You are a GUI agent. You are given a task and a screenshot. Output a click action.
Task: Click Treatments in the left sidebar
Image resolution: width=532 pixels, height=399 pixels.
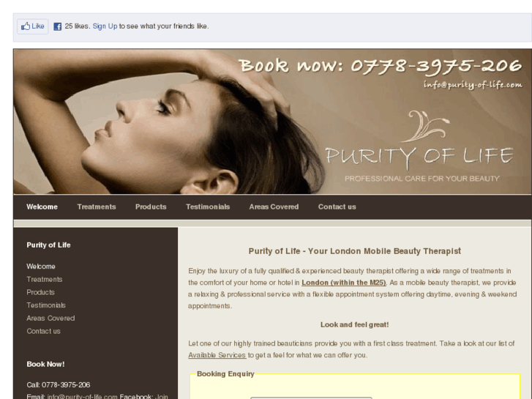tap(45, 280)
